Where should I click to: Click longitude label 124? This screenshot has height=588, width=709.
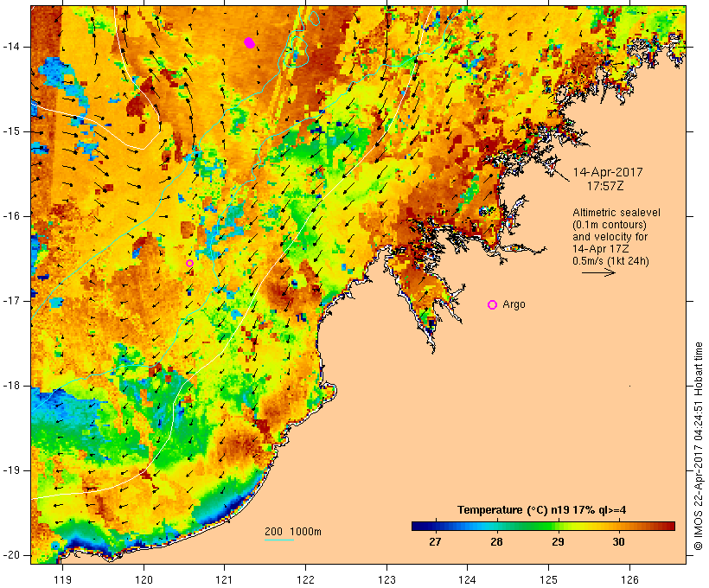468,579
